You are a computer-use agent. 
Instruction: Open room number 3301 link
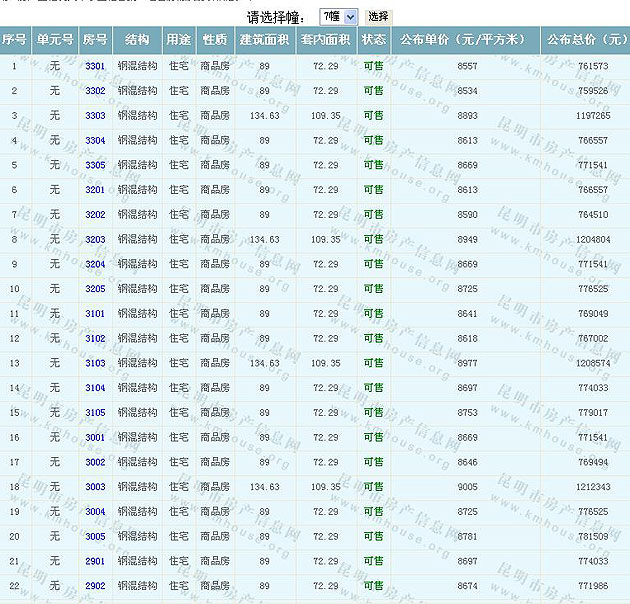coord(95,66)
